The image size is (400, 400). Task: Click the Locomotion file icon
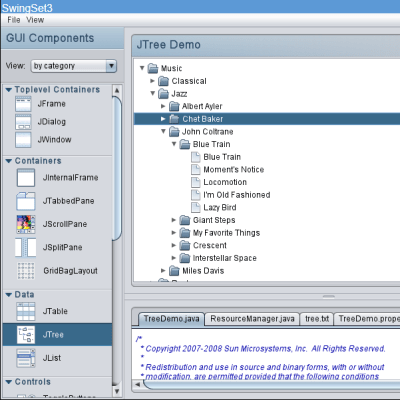point(196,182)
